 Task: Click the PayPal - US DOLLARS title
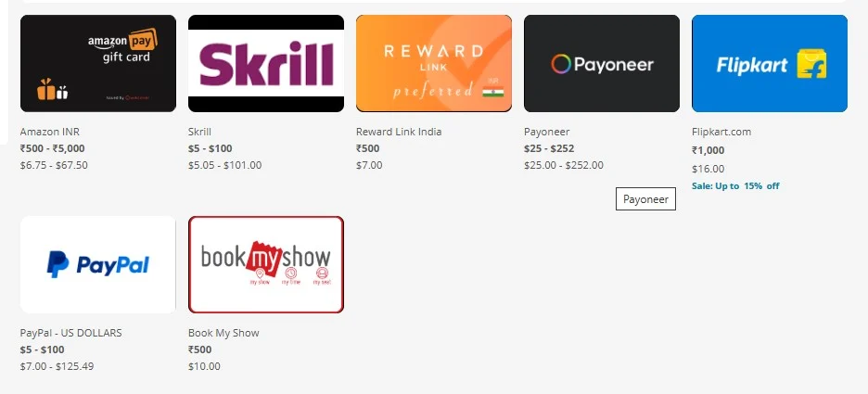[x=70, y=333]
